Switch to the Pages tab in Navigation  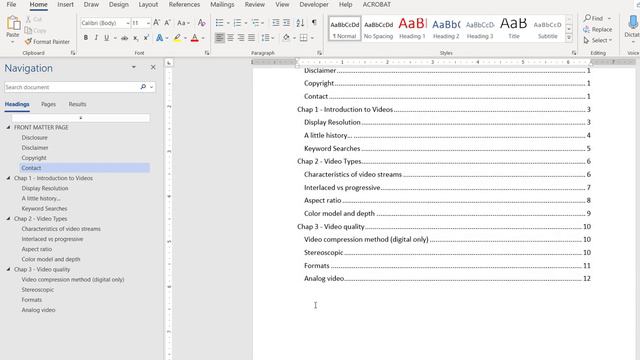(48, 104)
